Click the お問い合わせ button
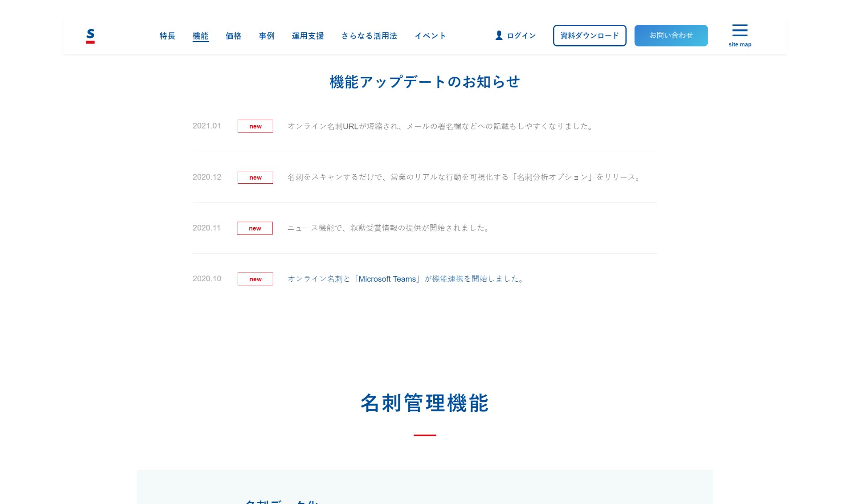The height and width of the screenshot is (504, 850). coord(671,36)
